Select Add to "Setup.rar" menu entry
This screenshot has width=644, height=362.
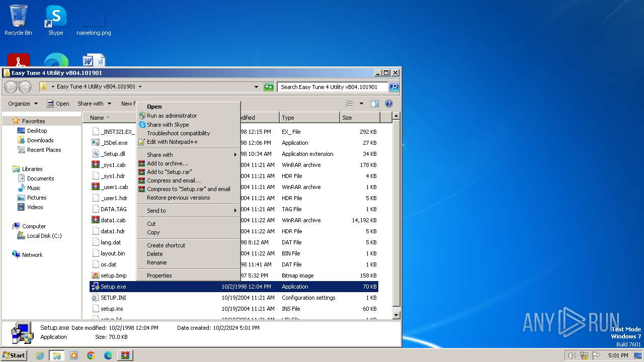coord(189,172)
